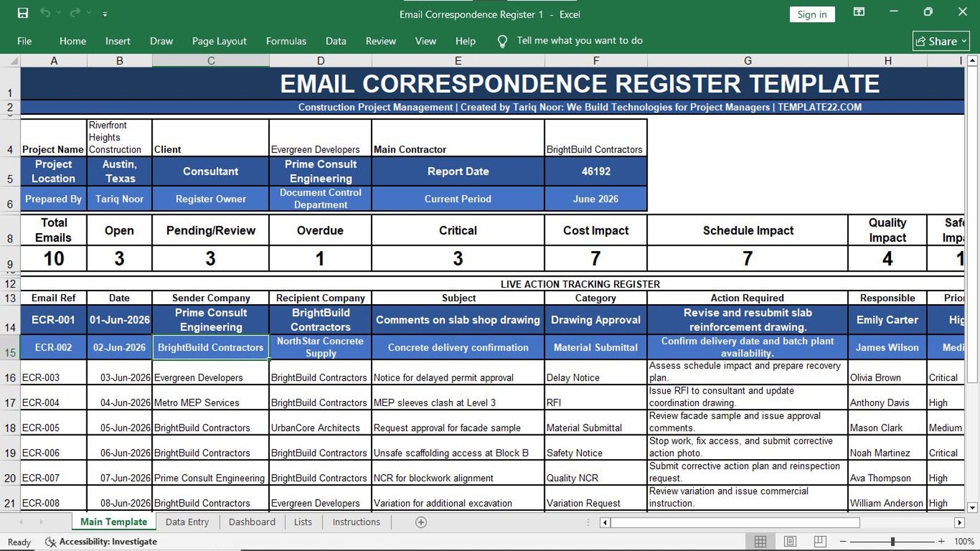Click the New sheet plus icon
Image resolution: width=980 pixels, height=551 pixels.
click(421, 523)
